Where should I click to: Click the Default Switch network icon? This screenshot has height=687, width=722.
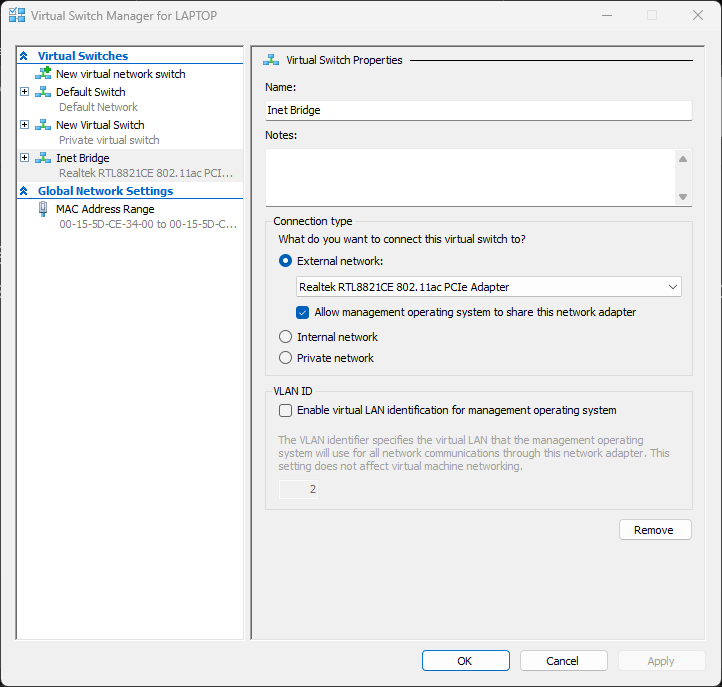coord(43,92)
